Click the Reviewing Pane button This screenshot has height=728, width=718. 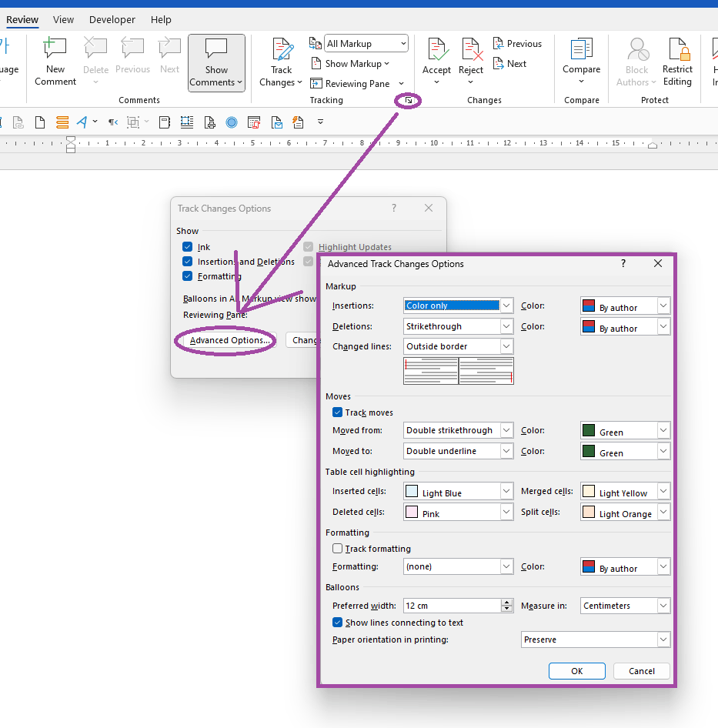coord(351,84)
